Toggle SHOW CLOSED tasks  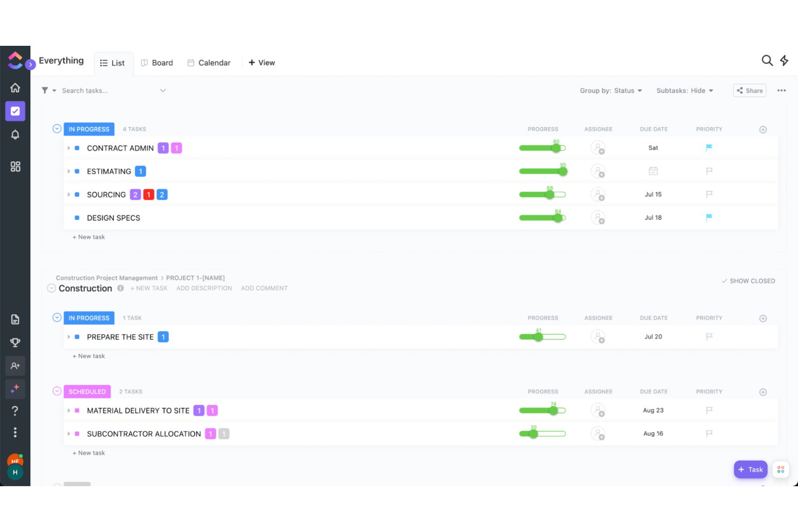pos(748,281)
